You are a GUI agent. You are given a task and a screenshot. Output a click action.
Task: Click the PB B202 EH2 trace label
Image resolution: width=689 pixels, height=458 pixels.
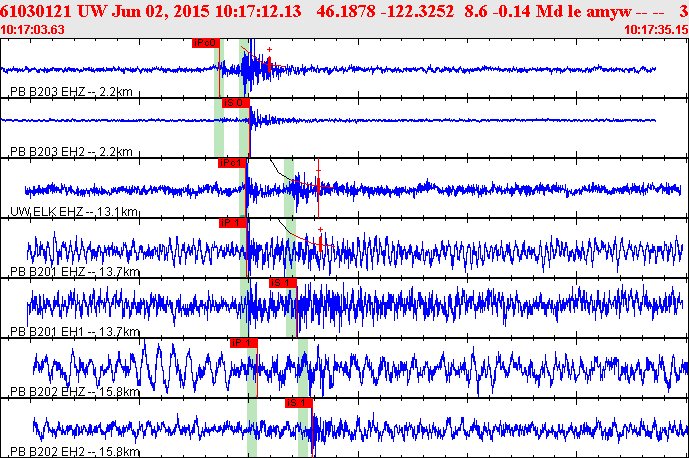[x=73, y=452]
